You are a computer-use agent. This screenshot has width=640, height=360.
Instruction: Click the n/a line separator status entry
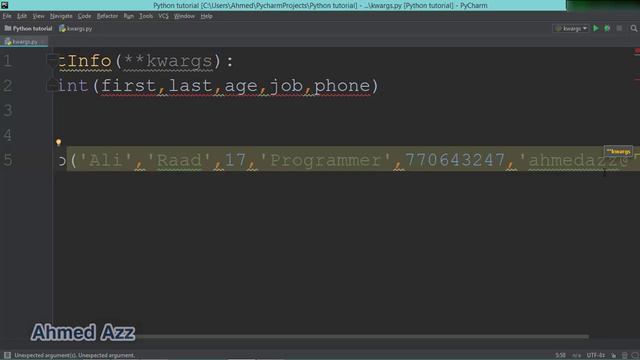click(x=576, y=355)
